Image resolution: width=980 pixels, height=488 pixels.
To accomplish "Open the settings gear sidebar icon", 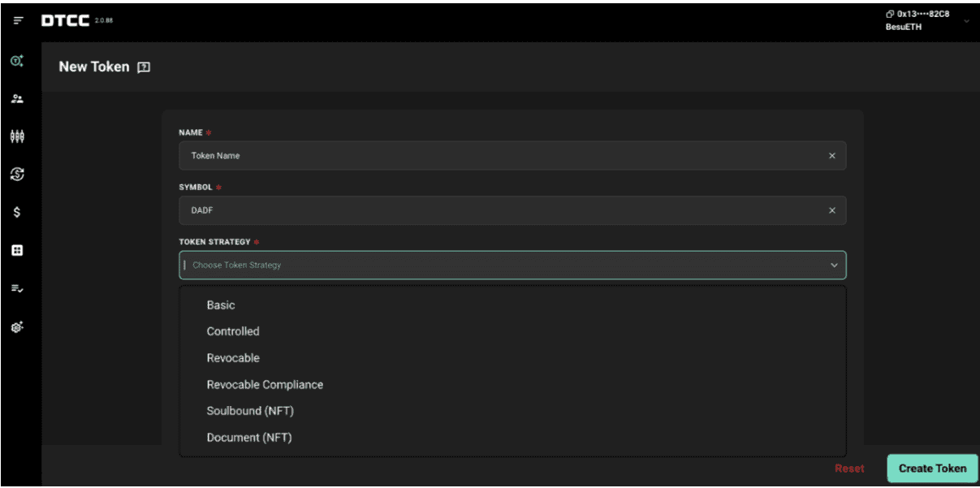I will point(17,326).
